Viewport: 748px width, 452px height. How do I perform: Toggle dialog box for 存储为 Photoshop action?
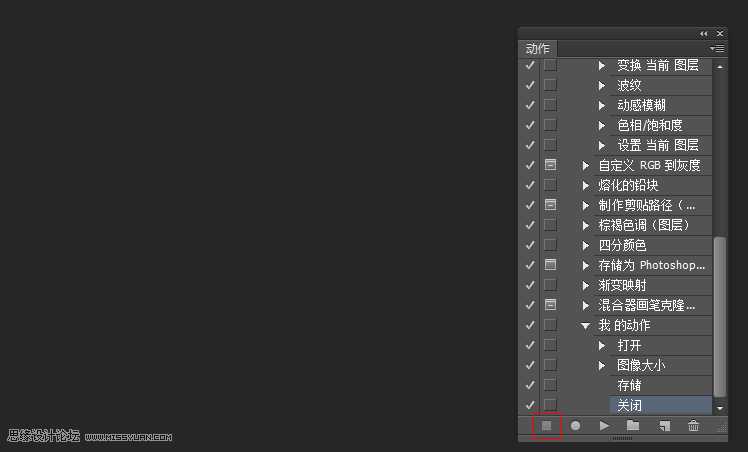tap(550, 265)
